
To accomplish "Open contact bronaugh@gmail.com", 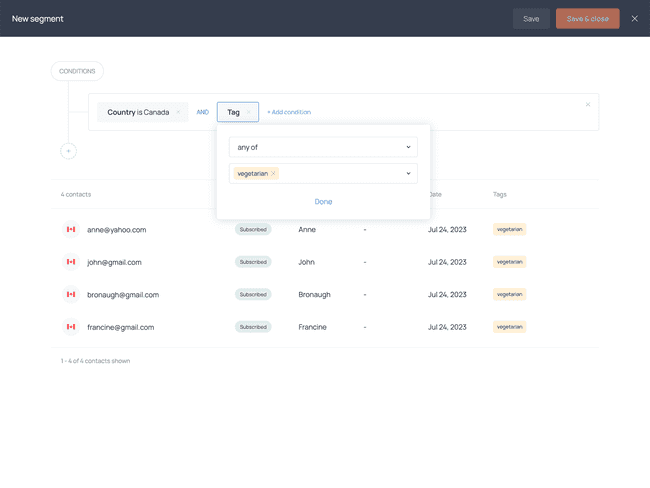I will tap(123, 295).
